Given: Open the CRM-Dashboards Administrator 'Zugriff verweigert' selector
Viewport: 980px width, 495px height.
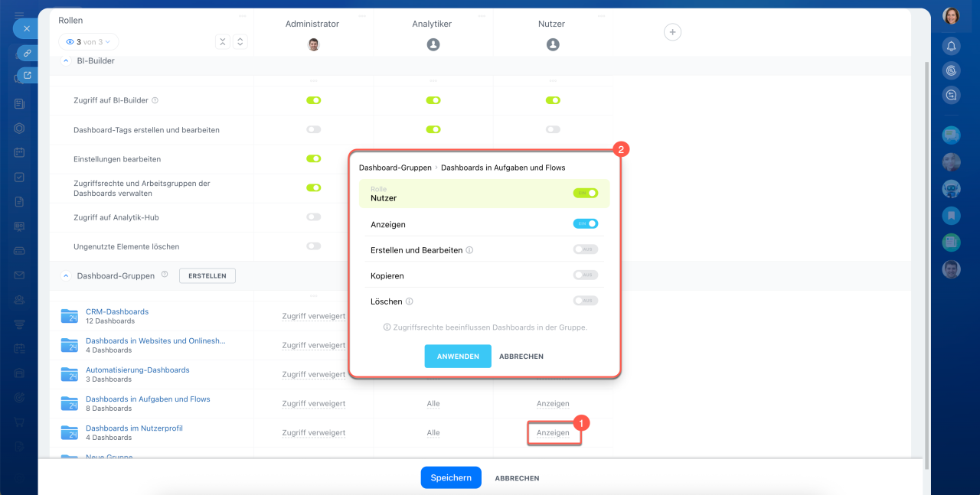Looking at the screenshot, I should pyautogui.click(x=313, y=316).
